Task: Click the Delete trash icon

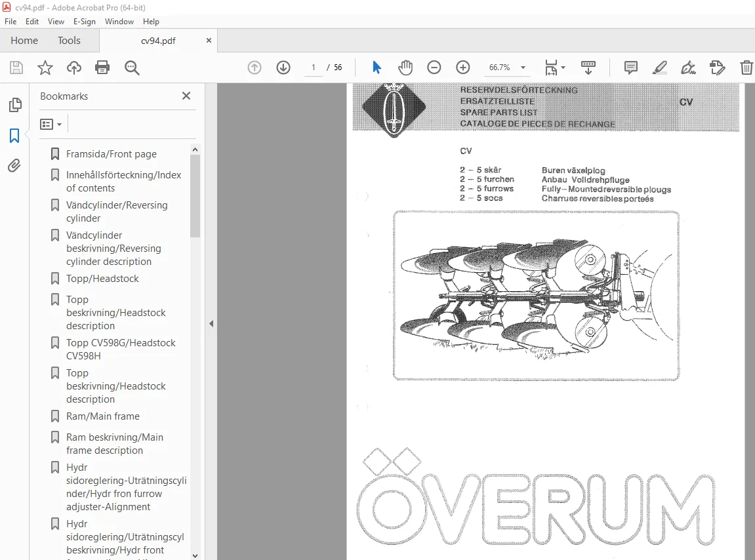Action: pyautogui.click(x=746, y=68)
